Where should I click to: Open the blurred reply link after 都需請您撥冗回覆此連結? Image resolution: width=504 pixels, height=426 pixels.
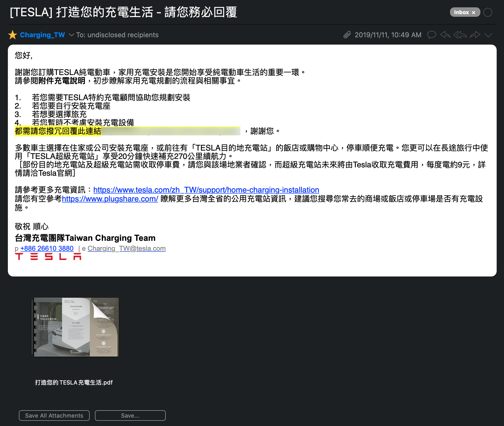tap(171, 131)
